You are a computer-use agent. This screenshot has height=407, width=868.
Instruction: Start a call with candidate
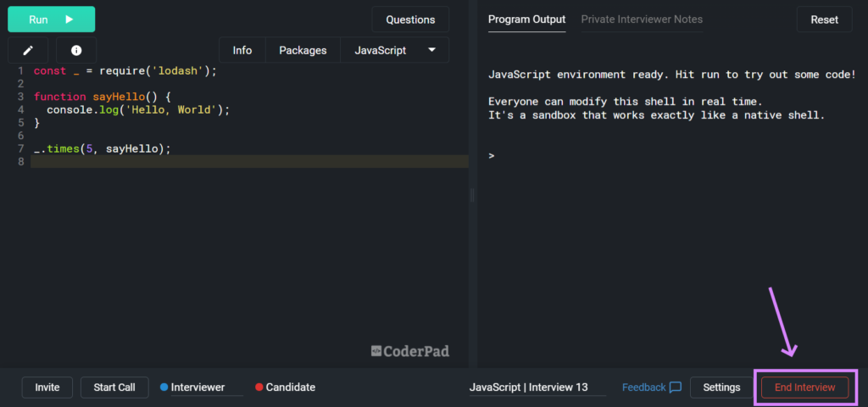[114, 387]
